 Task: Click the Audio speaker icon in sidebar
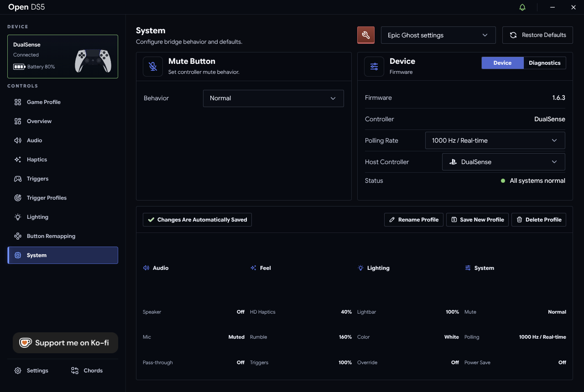coord(18,140)
